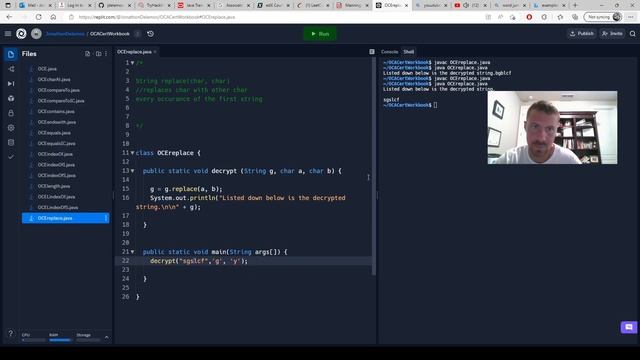The height and width of the screenshot is (360, 640).
Task: Open the Replit hamburger menu
Action: [x=8, y=34]
